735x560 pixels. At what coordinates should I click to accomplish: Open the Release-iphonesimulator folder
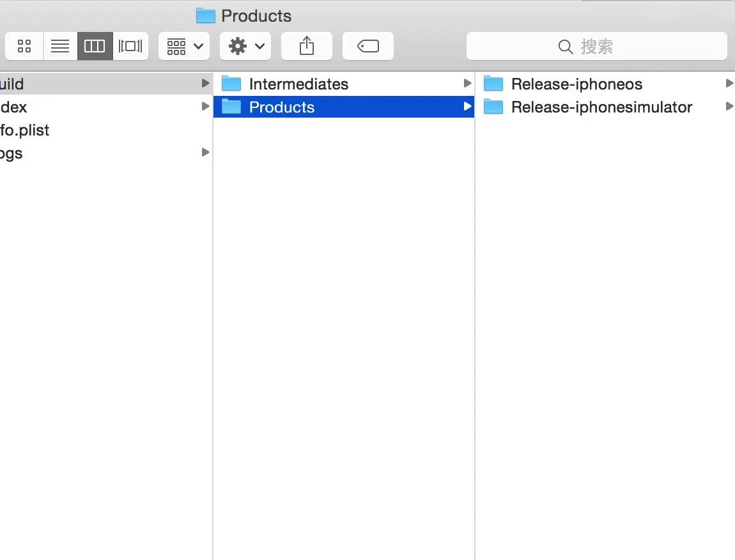tap(605, 107)
